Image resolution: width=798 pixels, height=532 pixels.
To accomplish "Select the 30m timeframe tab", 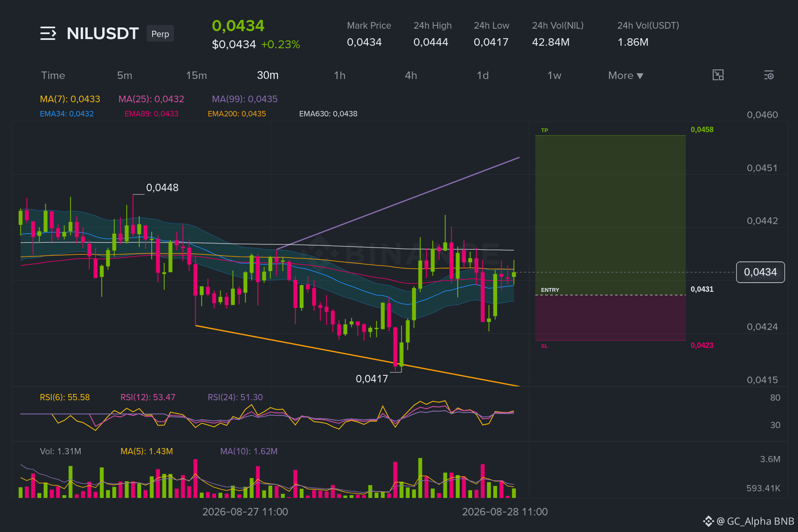I will click(268, 75).
